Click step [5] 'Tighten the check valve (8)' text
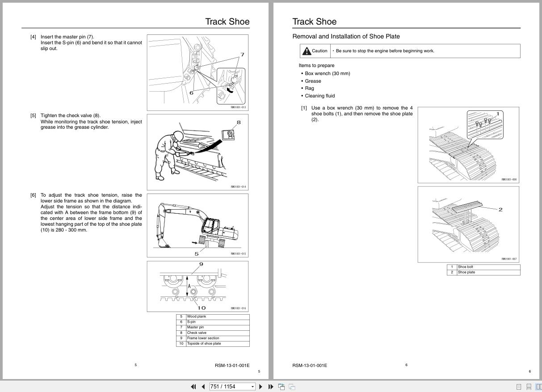542x392 pixels. pos(71,115)
